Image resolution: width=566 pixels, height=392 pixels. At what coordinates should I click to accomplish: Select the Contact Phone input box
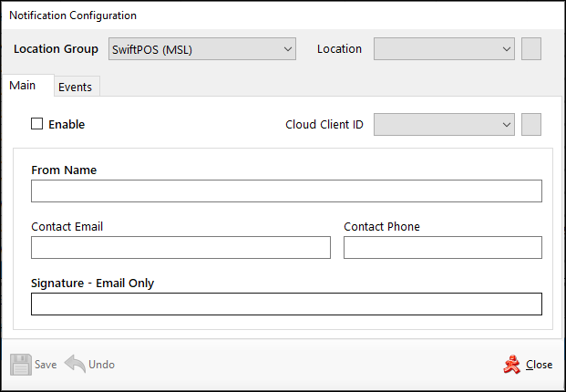tap(442, 248)
